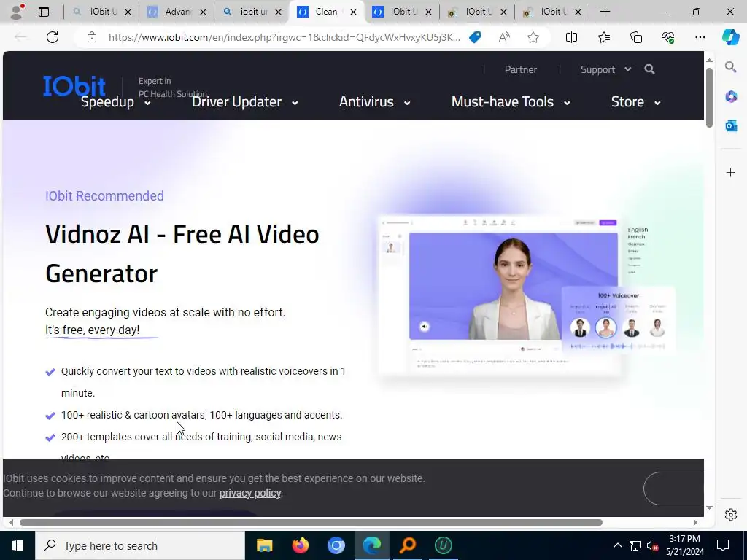Click the IObit site search magnifier
This screenshot has height=560, width=747.
(x=649, y=69)
